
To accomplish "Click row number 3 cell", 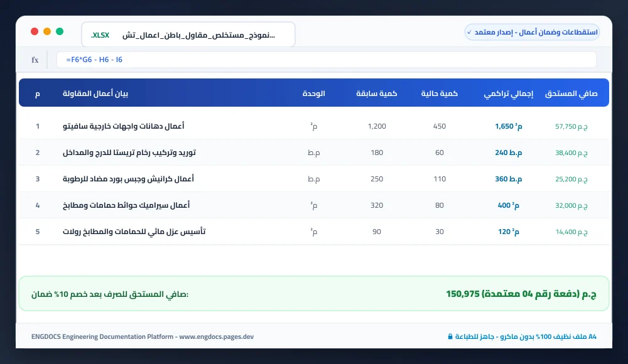I will point(38,179).
